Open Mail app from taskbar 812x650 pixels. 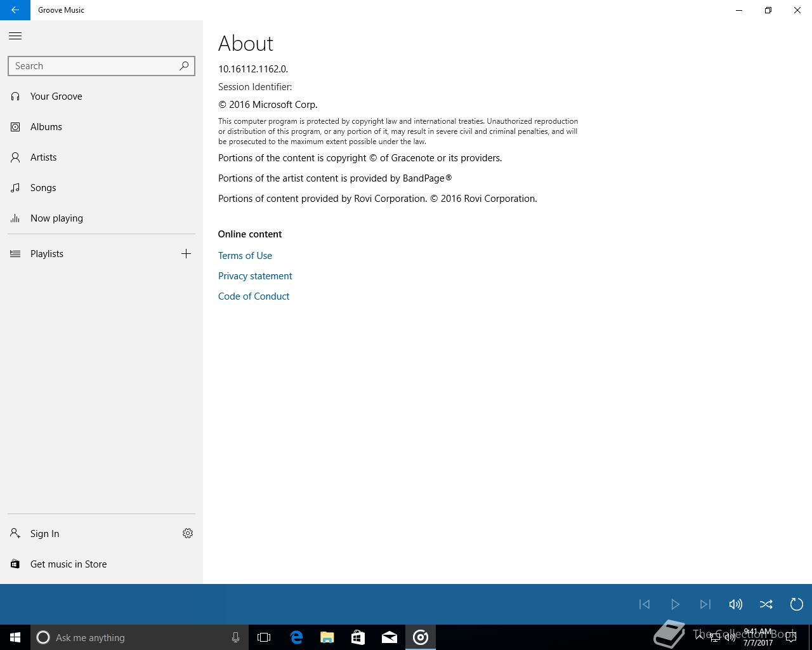click(390, 637)
